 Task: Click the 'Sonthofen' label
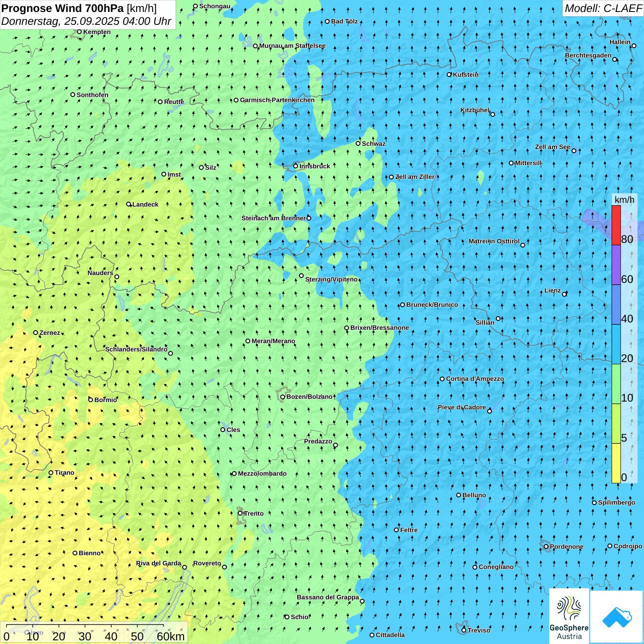coord(92,95)
